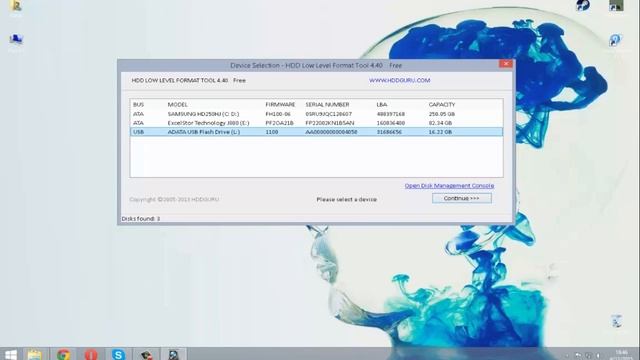Select the ADATA USB Flash Drive row
Image resolution: width=640 pixels, height=360 pixels.
316,132
